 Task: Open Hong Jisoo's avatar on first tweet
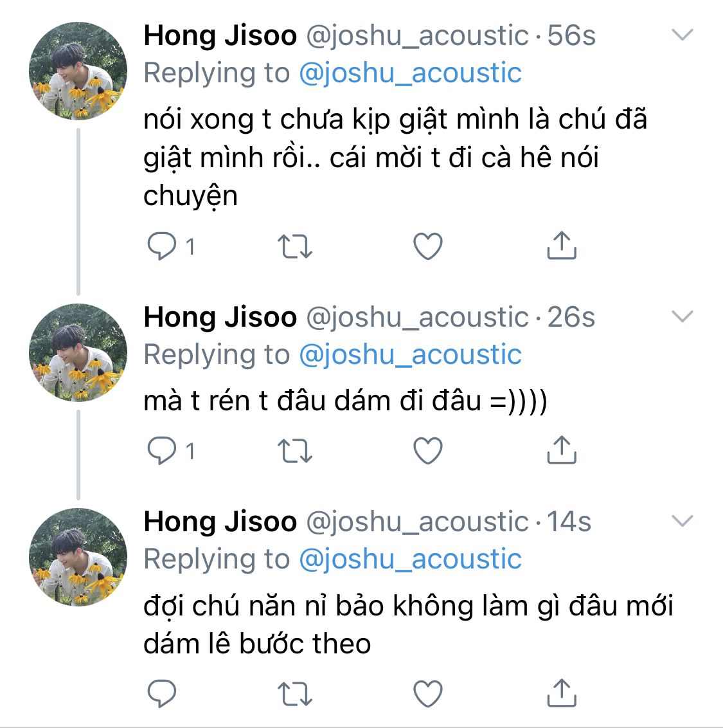(x=78, y=71)
